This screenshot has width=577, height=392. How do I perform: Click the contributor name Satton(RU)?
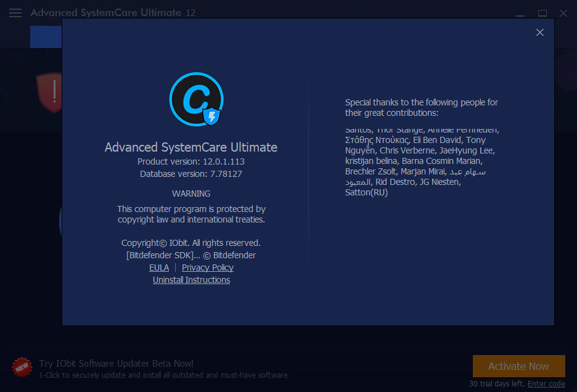click(367, 192)
